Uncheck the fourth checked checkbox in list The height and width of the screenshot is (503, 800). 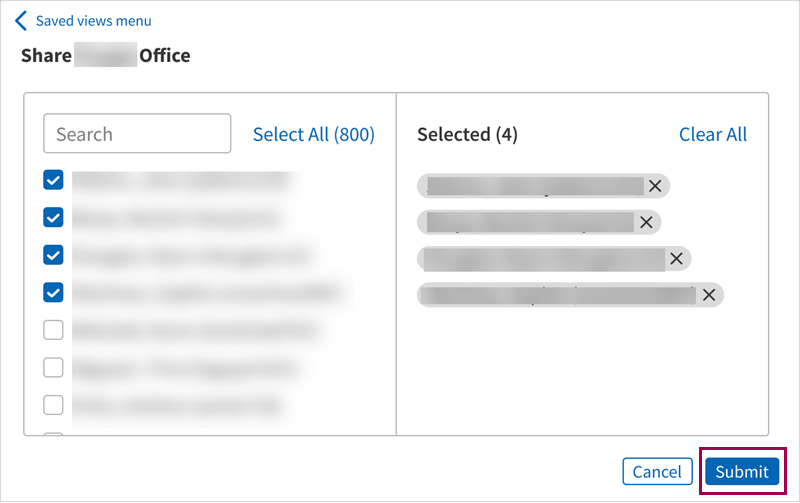54,292
